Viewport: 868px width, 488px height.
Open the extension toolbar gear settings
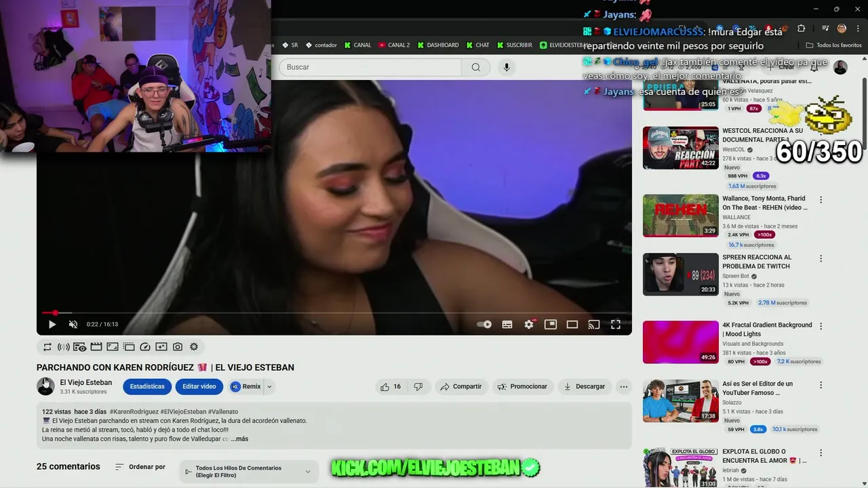pos(194,347)
